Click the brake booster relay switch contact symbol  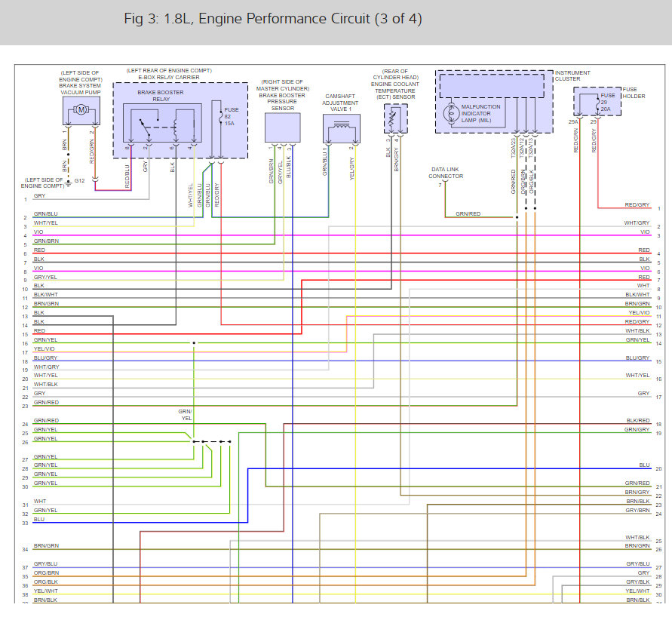click(144, 127)
